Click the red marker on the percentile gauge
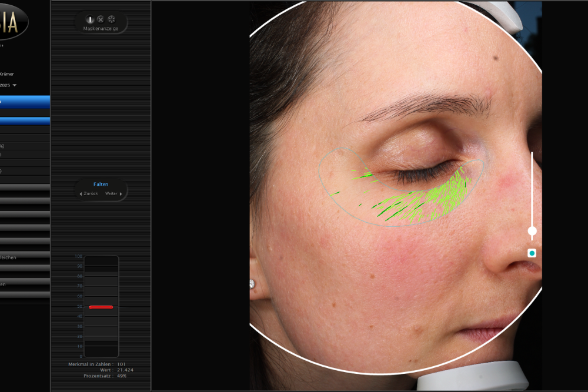588x392 pixels. click(x=101, y=307)
